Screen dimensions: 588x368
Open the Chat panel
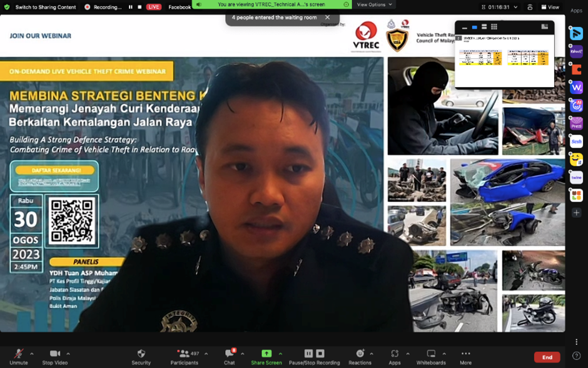[x=230, y=354]
